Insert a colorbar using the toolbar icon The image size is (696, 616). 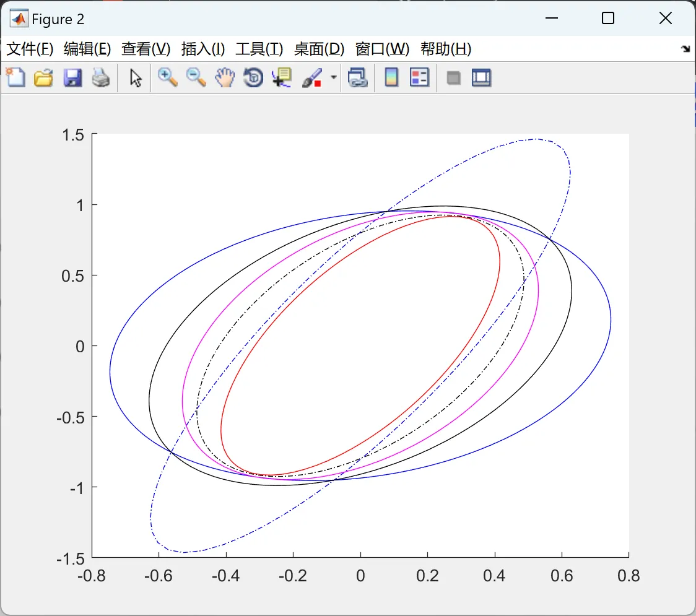pos(391,77)
